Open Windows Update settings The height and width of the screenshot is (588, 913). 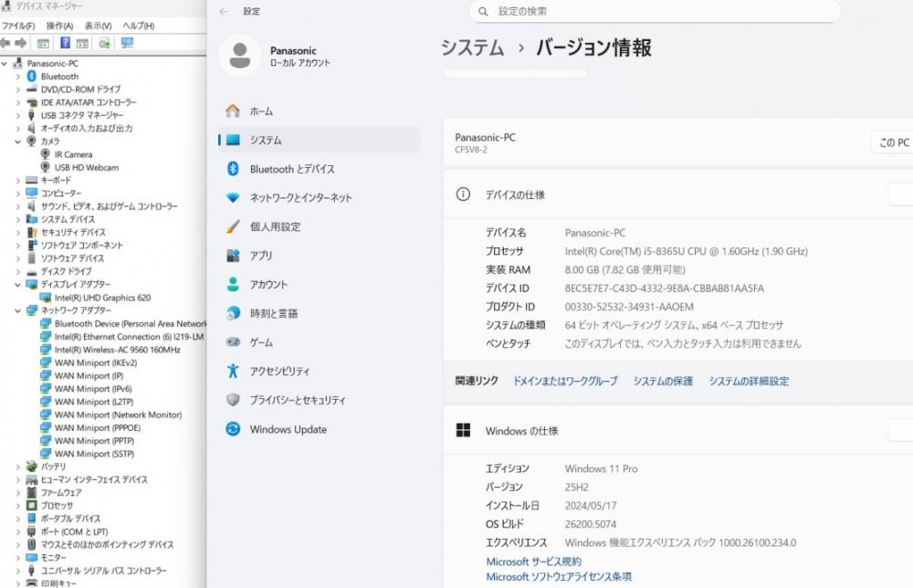coord(319,429)
